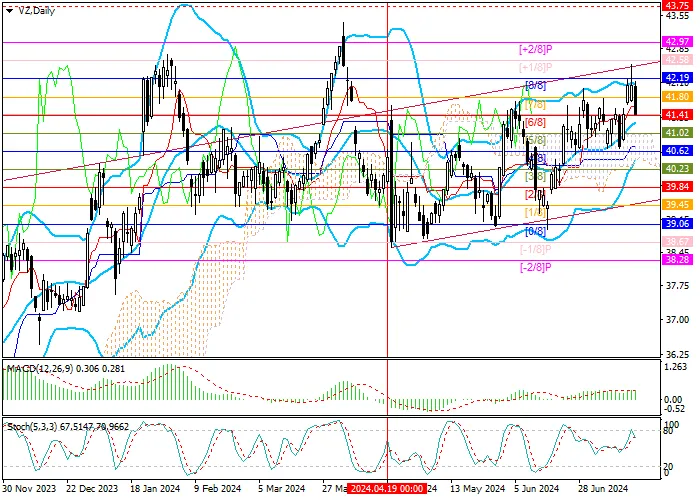Click the [0/8] Murrey level label
Screen dimensions: 700x500
[536, 231]
